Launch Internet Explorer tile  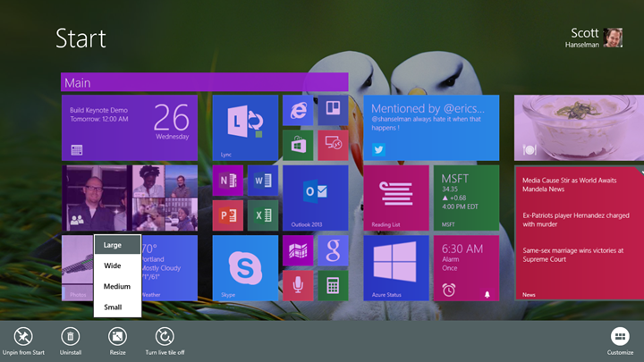click(298, 111)
